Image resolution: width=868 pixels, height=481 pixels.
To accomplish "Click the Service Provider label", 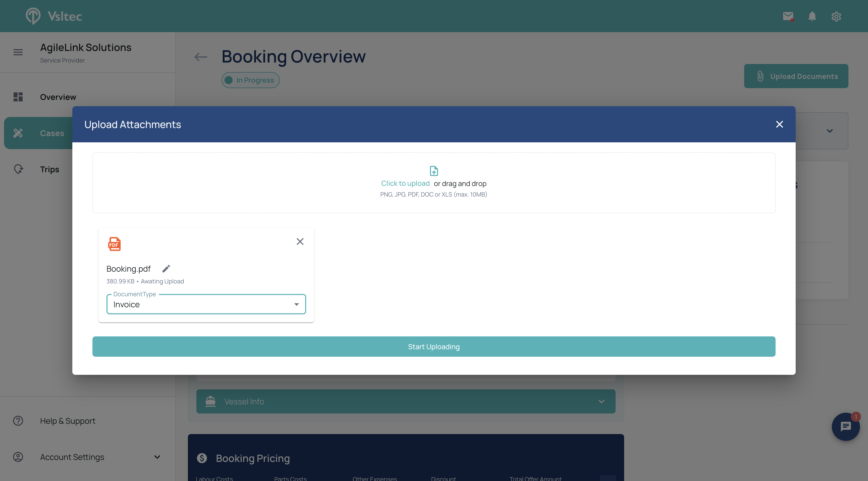I will click(62, 60).
